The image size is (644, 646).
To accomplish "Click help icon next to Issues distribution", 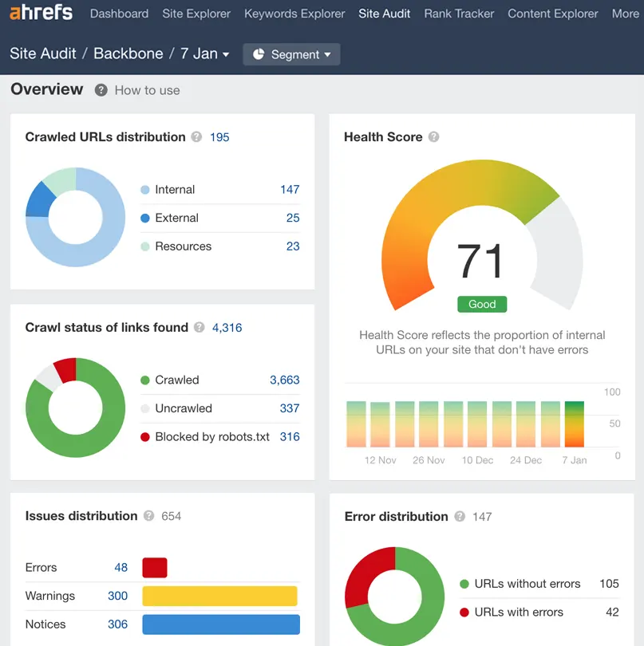I will click(x=149, y=516).
